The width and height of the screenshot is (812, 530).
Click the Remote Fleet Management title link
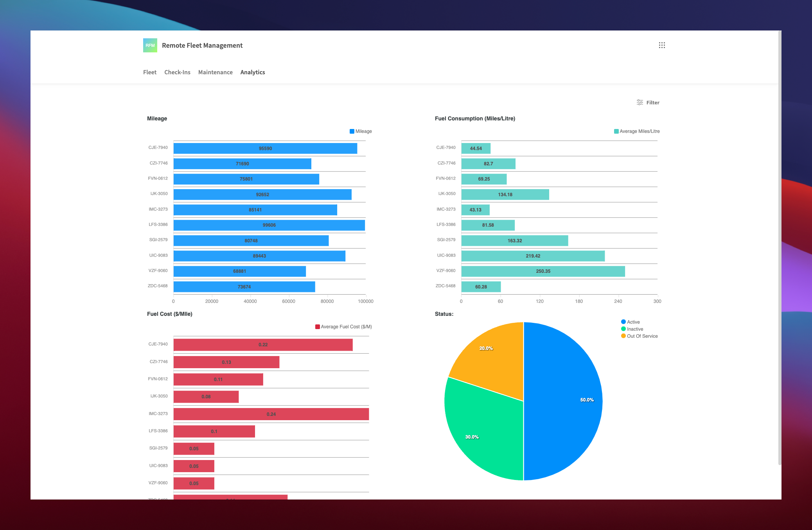click(202, 45)
